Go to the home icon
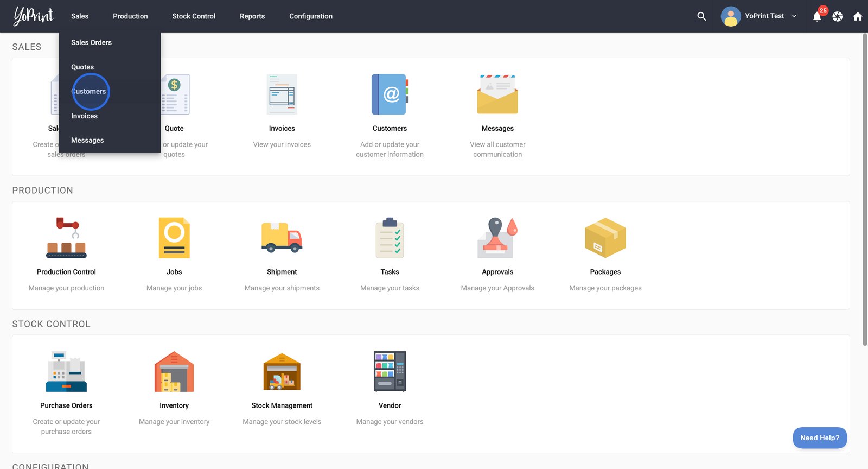 (x=858, y=16)
